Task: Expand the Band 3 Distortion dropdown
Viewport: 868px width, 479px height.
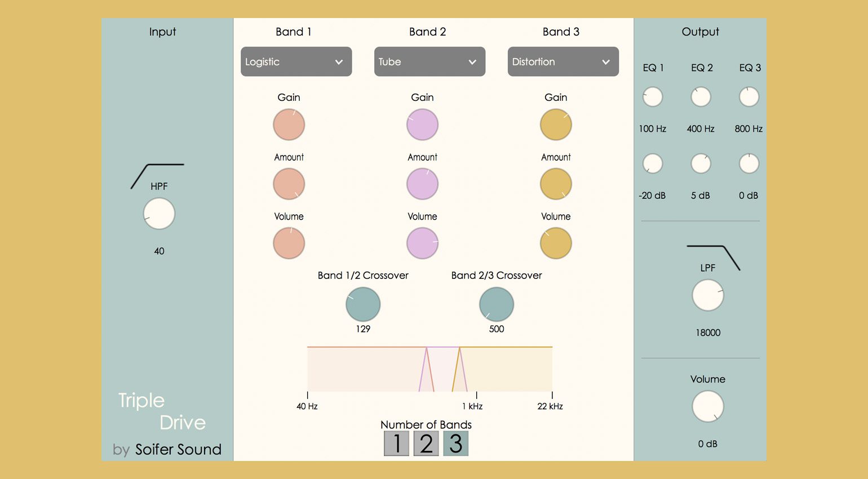Action: click(x=563, y=61)
